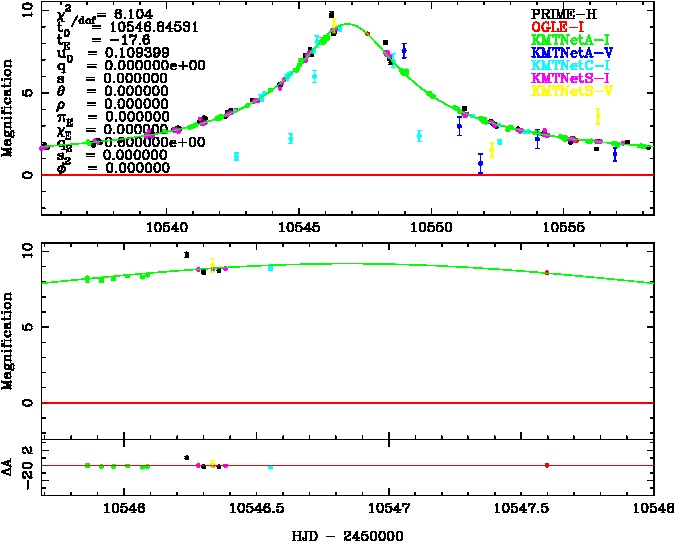Click the peak of the green curve in top panel

click(346, 24)
